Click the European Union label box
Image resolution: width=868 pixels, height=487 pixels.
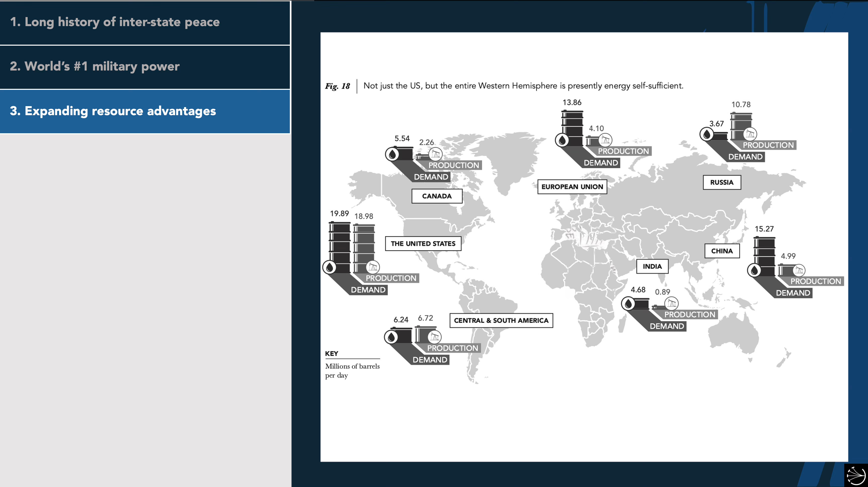click(x=572, y=186)
